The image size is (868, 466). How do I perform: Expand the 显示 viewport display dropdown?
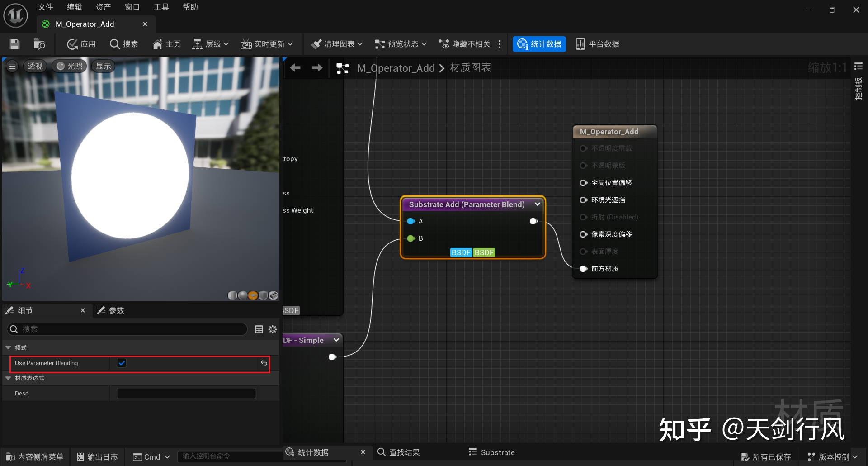[103, 66]
